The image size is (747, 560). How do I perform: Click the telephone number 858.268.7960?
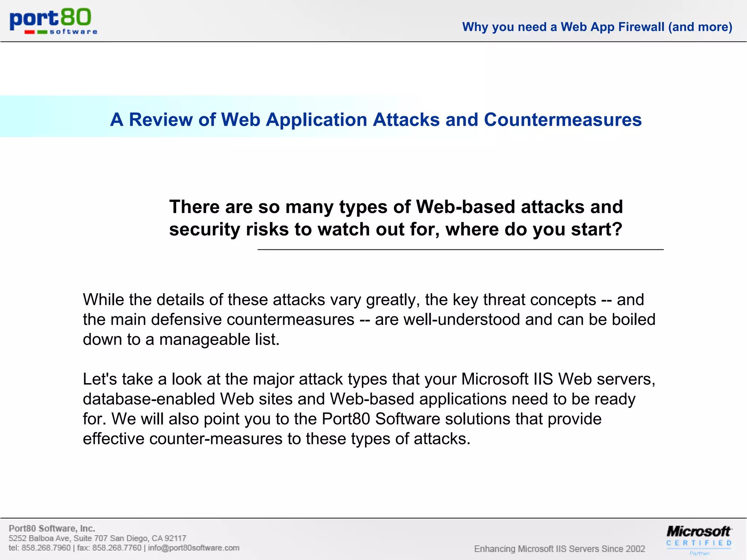point(46,548)
